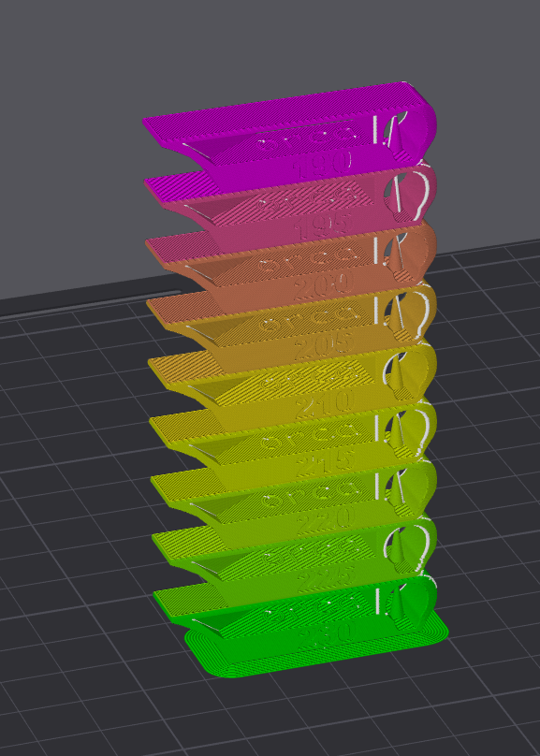The height and width of the screenshot is (756, 540).
Task: Select the 200 number on the orange segment
Action: pos(323,284)
